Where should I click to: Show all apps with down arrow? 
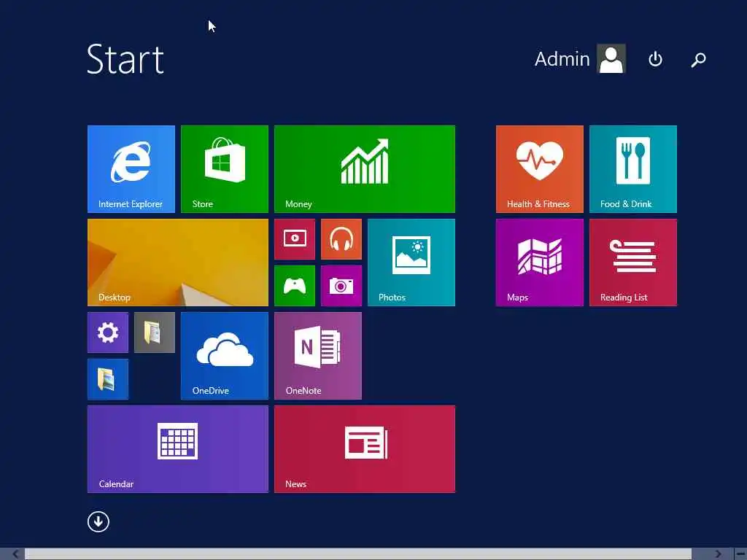[x=98, y=521]
